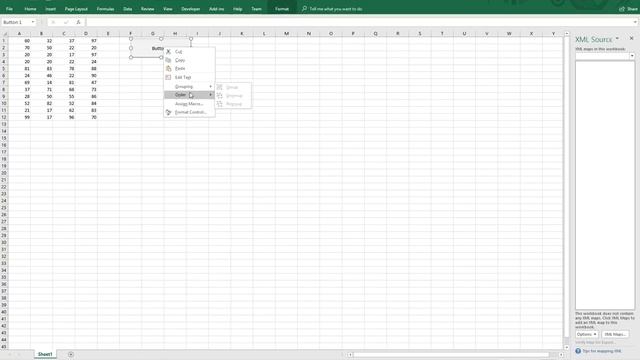Select column A header

pos(19,33)
